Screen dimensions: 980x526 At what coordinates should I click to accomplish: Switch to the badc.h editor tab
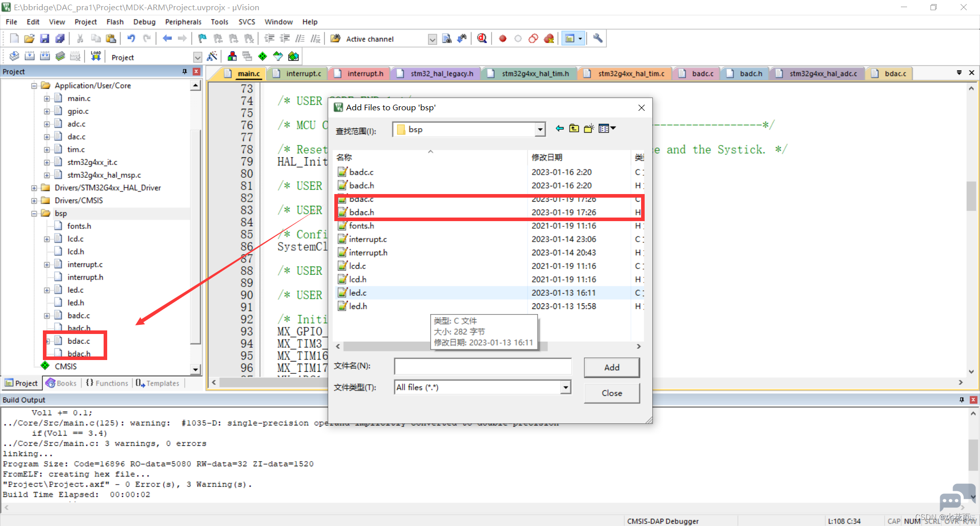[745, 74]
